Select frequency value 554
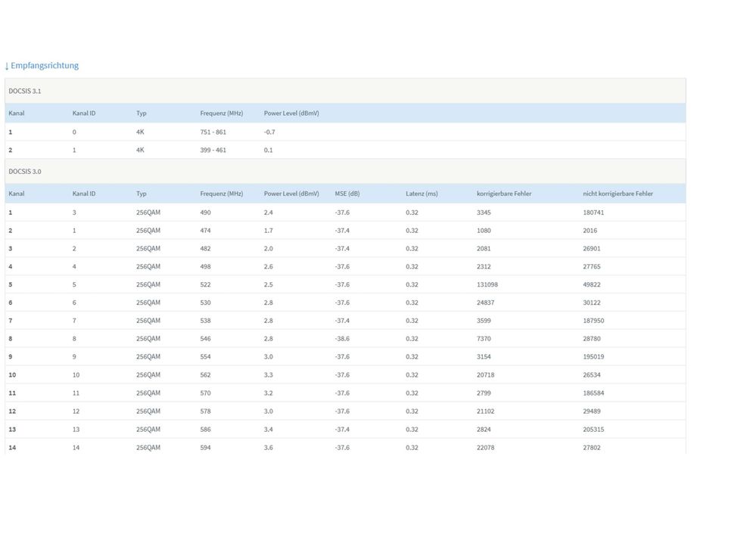Viewport: 756px width, 534px height. (205, 357)
